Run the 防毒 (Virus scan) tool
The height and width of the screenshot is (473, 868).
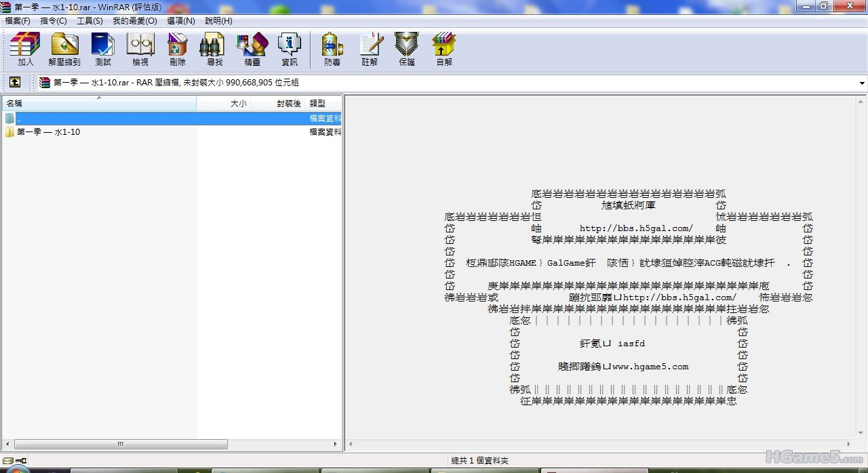tap(332, 49)
